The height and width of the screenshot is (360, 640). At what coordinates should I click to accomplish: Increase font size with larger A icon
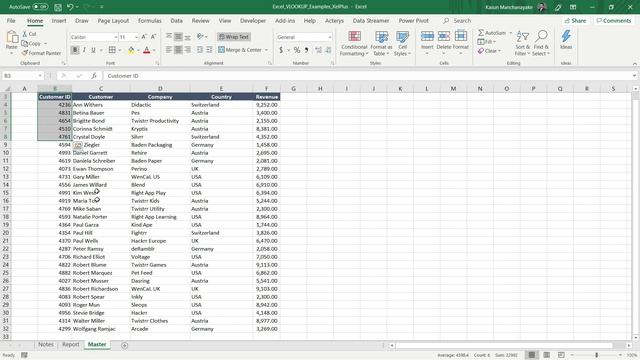tap(144, 37)
